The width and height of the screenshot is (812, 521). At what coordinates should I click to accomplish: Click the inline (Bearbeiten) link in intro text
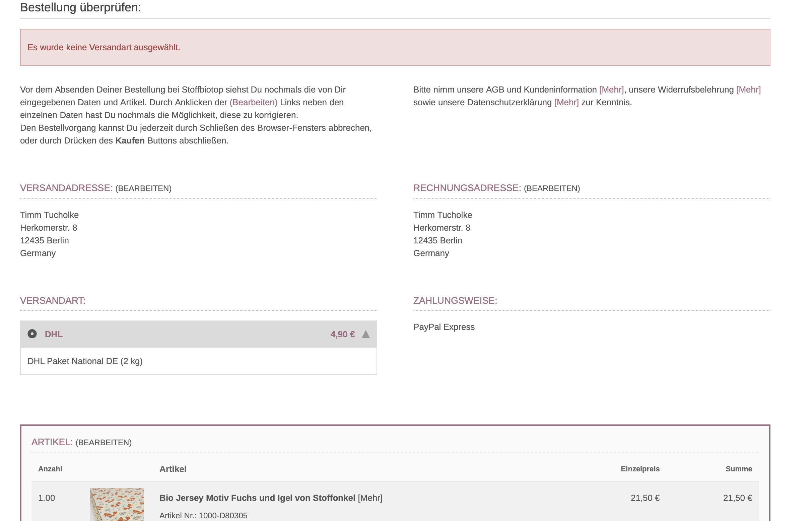253,103
